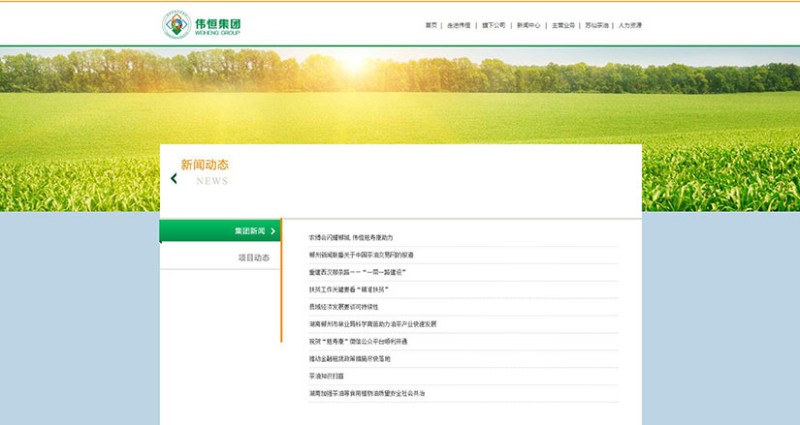The height and width of the screenshot is (425, 800).
Task: Select 新闻中心 in the top menu
Action: tap(529, 25)
